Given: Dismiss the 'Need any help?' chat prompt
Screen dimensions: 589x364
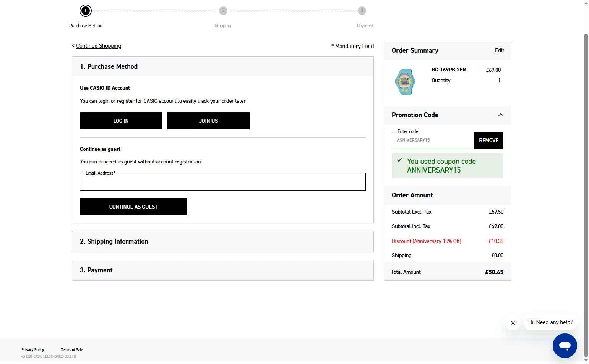Looking at the screenshot, I should [x=513, y=323].
